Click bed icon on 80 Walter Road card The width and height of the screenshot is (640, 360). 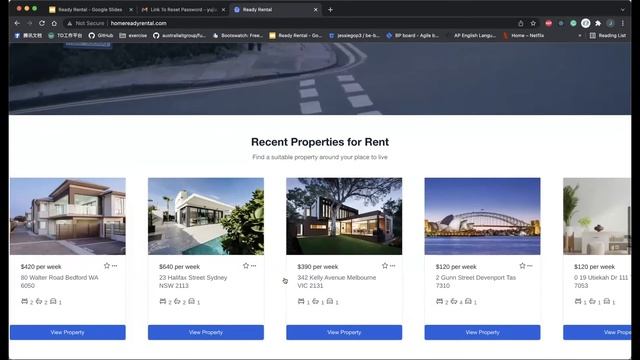click(24, 301)
